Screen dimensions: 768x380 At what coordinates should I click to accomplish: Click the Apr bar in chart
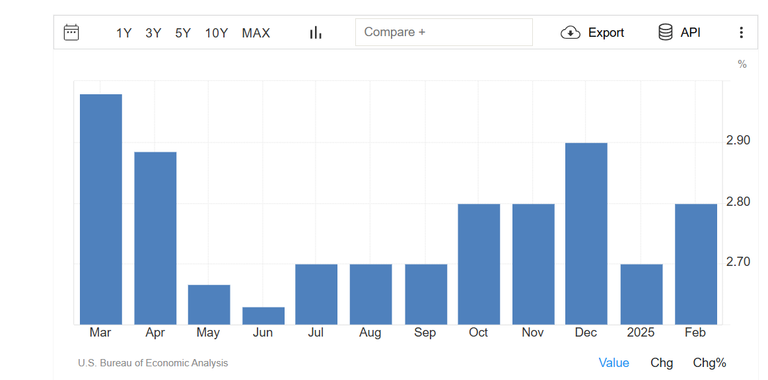tap(155, 238)
